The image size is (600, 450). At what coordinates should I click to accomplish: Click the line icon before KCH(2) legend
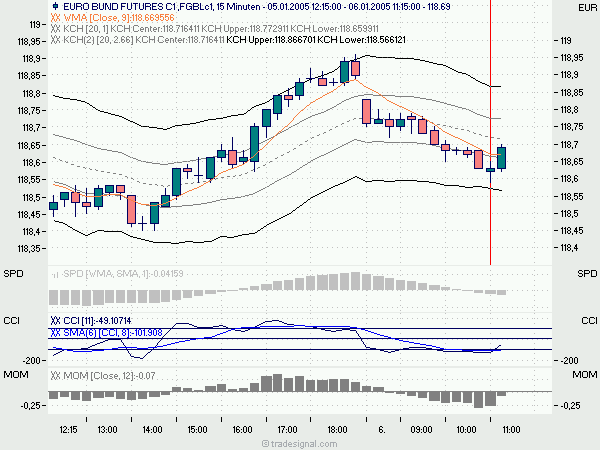(55, 40)
